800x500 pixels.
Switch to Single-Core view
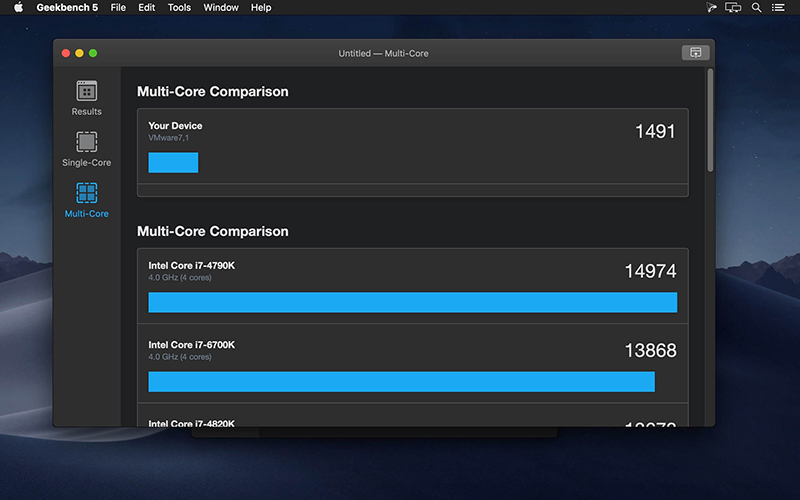pyautogui.click(x=86, y=149)
